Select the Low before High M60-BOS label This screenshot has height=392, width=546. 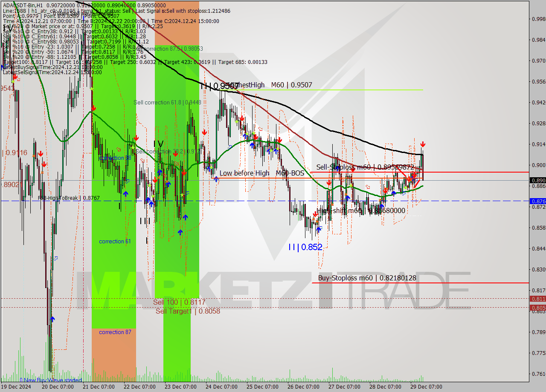pos(262,173)
